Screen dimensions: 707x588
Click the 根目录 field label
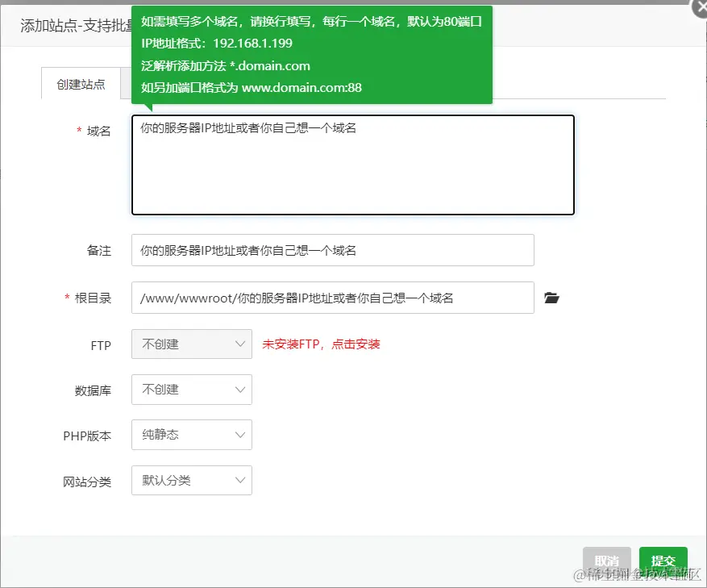click(93, 298)
